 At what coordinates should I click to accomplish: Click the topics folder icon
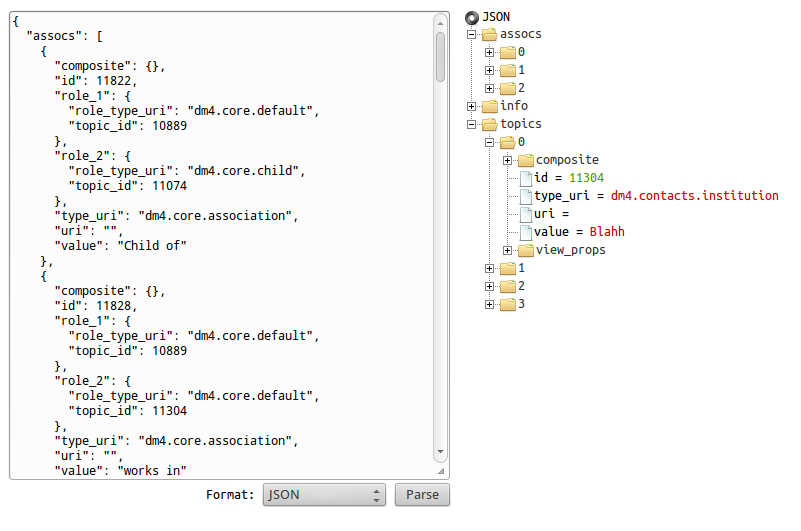click(x=490, y=124)
